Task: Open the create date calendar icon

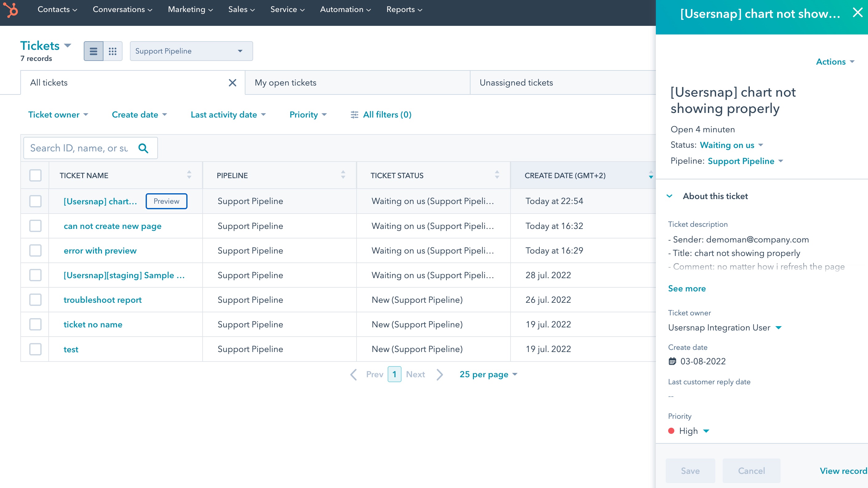Action: click(672, 361)
